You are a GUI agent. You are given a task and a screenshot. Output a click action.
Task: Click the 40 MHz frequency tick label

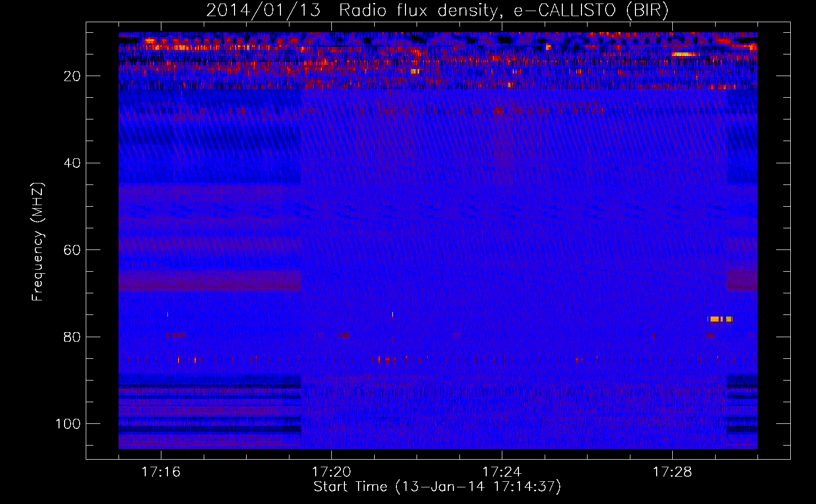[x=72, y=163]
